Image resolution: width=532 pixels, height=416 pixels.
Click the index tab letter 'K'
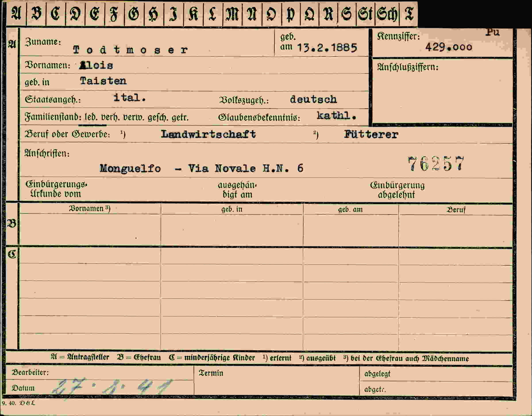[x=193, y=13]
